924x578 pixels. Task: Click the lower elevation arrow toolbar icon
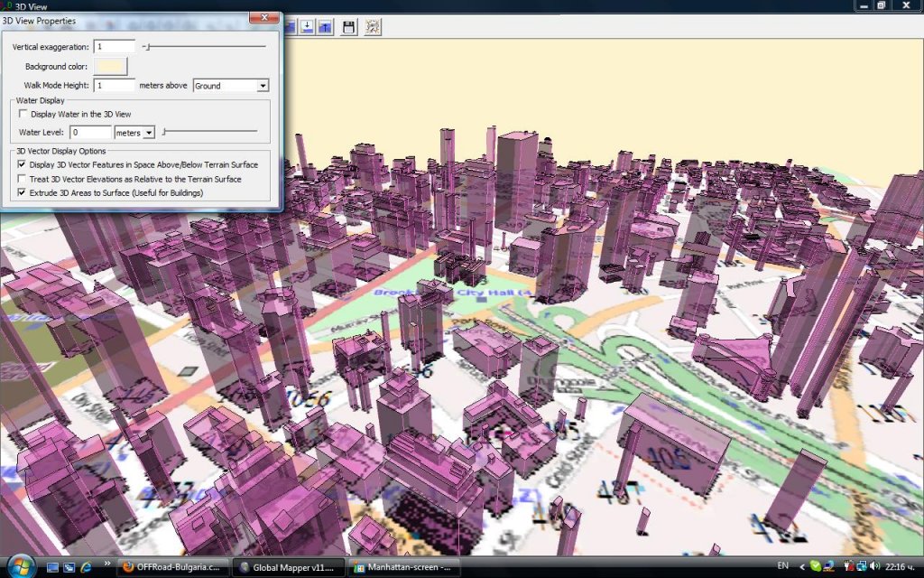pyautogui.click(x=307, y=27)
